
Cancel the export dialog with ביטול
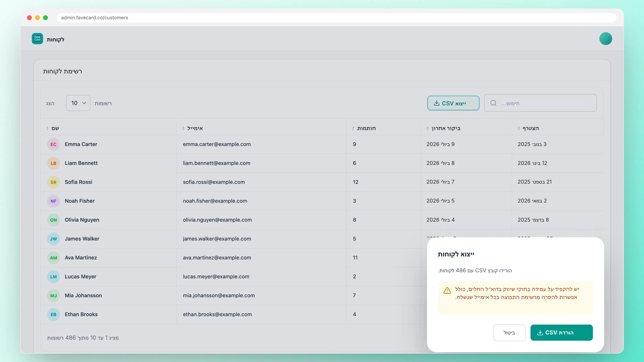point(509,332)
